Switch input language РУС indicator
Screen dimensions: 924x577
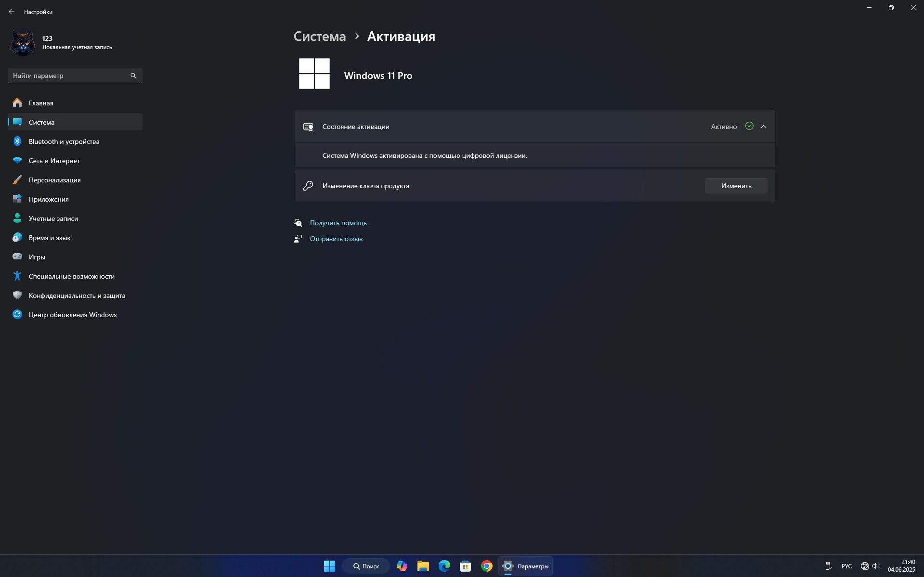point(846,566)
